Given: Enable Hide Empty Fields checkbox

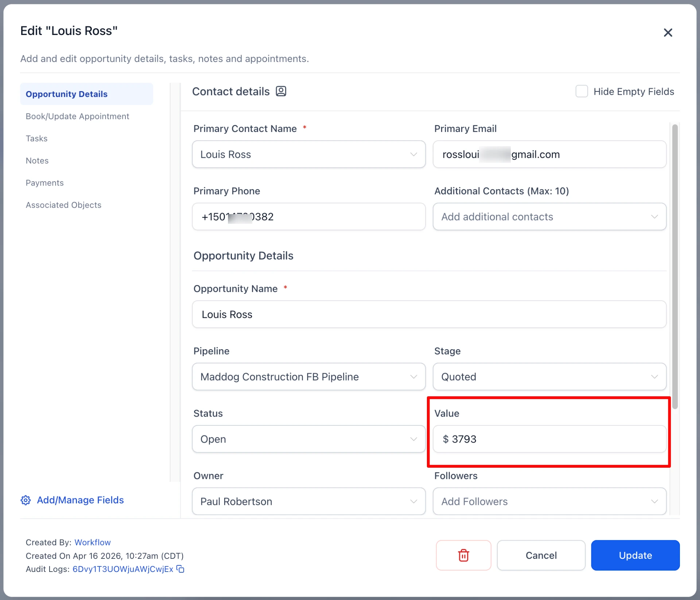Looking at the screenshot, I should point(582,91).
